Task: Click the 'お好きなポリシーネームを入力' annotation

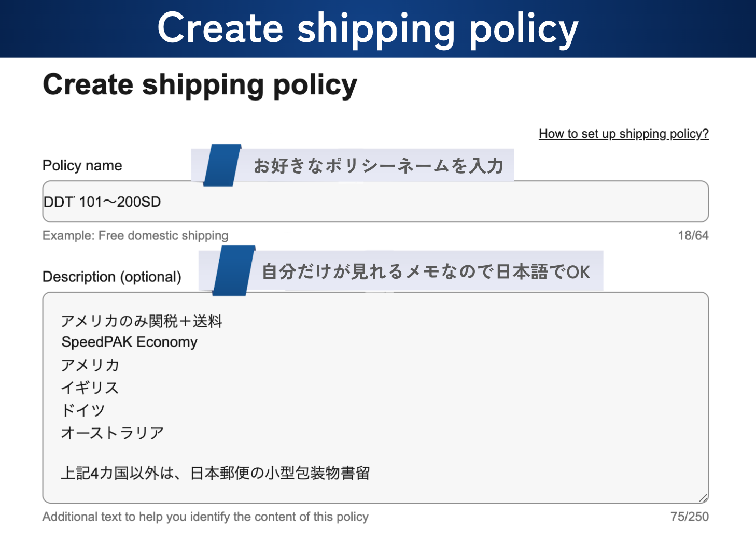Action: coord(379,166)
